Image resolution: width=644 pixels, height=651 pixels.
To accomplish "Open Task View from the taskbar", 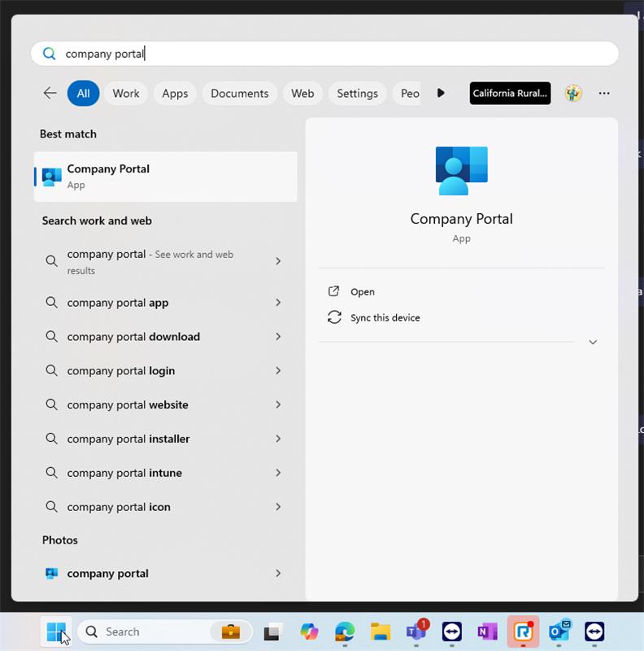I will 272,631.
